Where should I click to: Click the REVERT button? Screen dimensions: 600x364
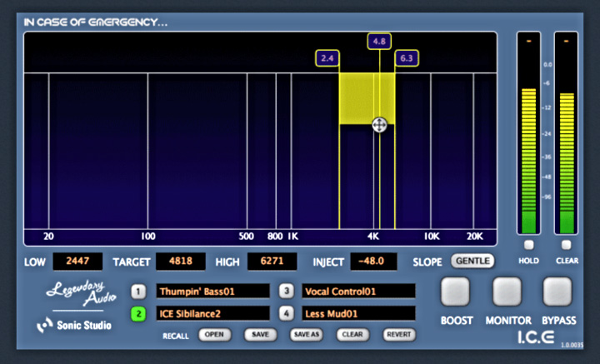pyautogui.click(x=399, y=335)
